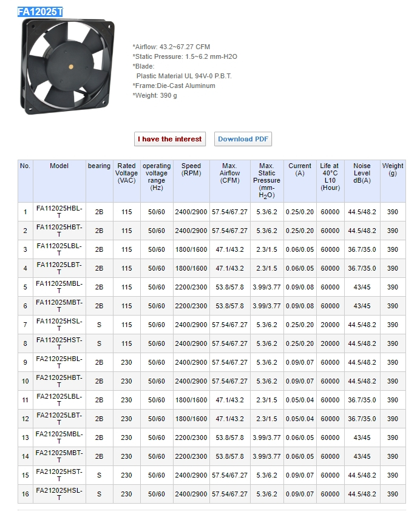The image size is (420, 517).
Task: Click 57.54/67.27 airflow in row 15
Action: 230,475
